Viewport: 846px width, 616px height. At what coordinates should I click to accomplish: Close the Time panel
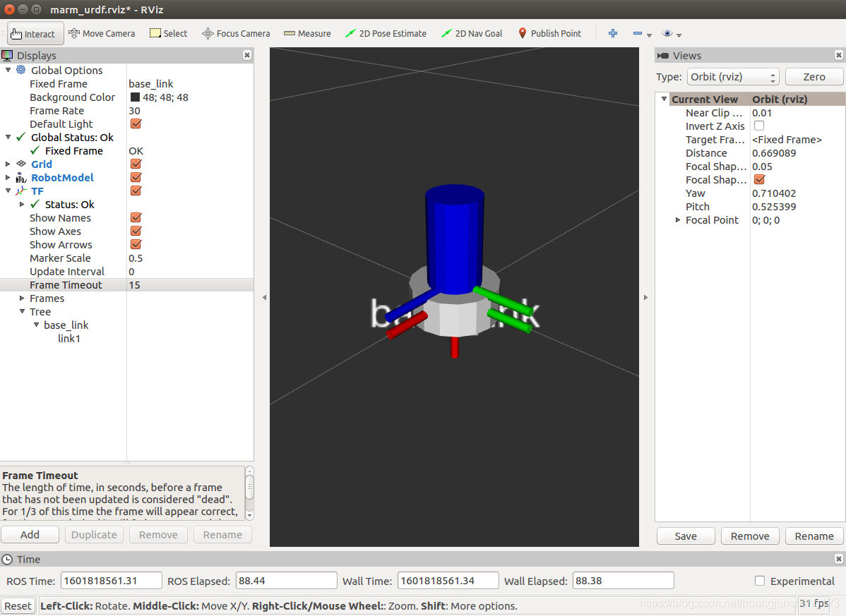tap(838, 559)
